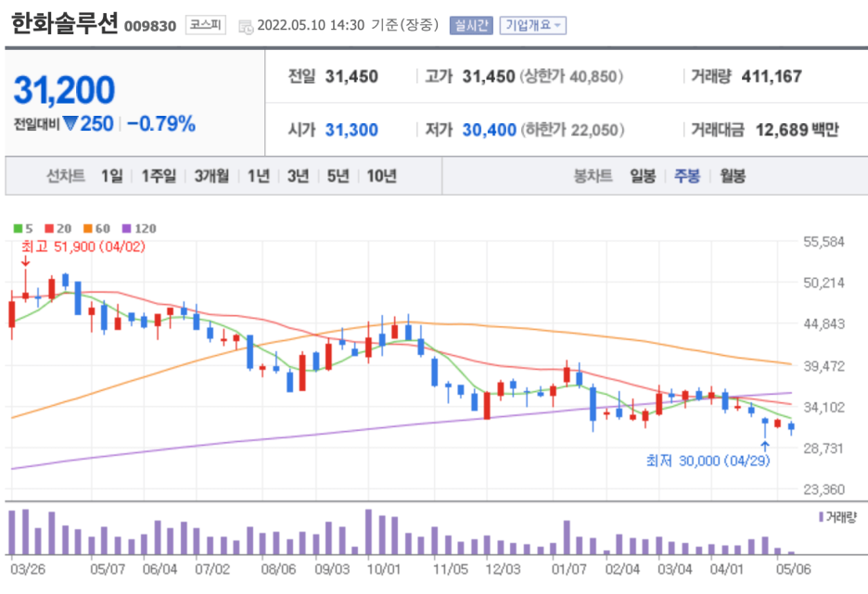Open the 기업개요 dropdown

point(532,25)
